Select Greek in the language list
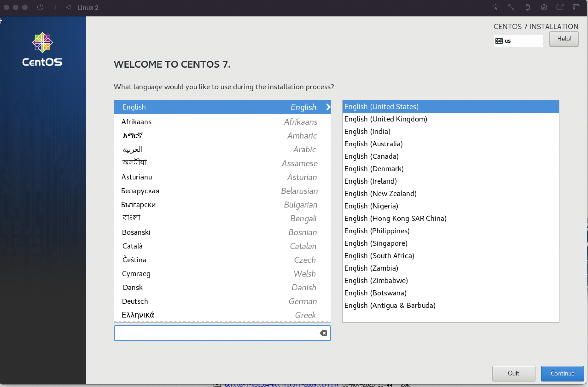588x387 pixels. (x=222, y=315)
